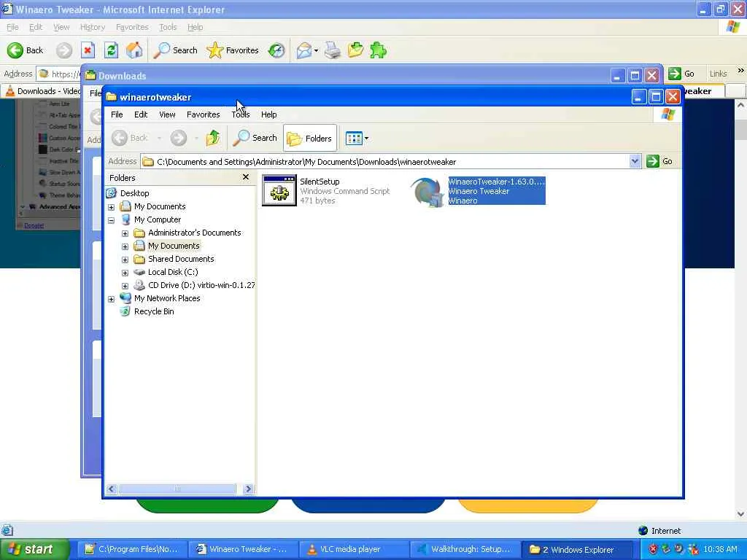Click folder tree horizontal scrollbar right arrow
The image size is (747, 560).
248,489
